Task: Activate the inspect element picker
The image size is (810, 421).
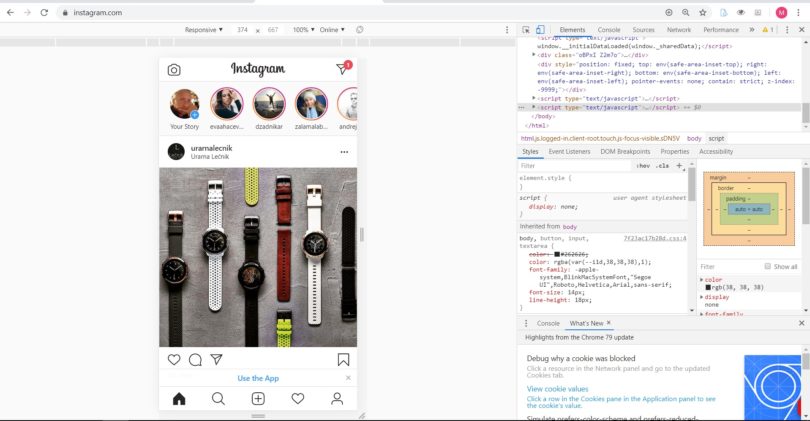Action: point(526,30)
